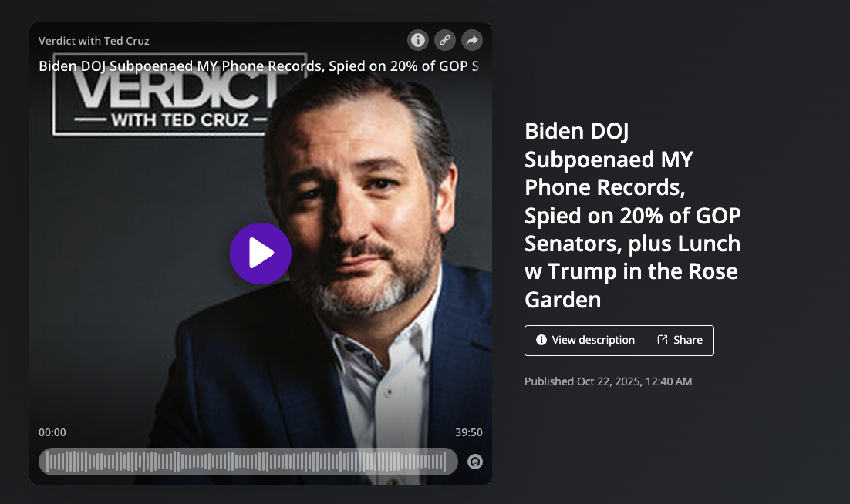Click the Published Oct 22, 2025 date text
The height and width of the screenshot is (504, 850).
pyautogui.click(x=609, y=381)
